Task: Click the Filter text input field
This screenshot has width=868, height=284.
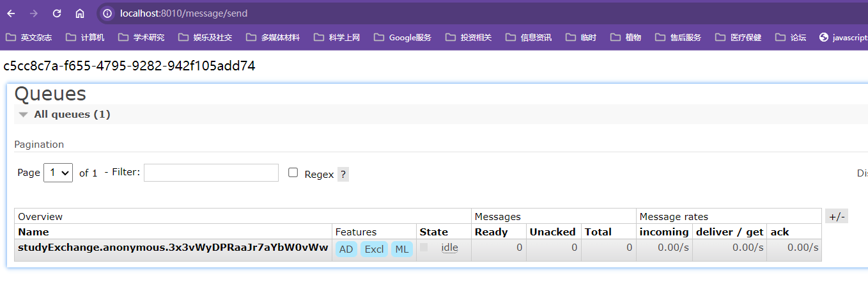Action: (x=211, y=173)
